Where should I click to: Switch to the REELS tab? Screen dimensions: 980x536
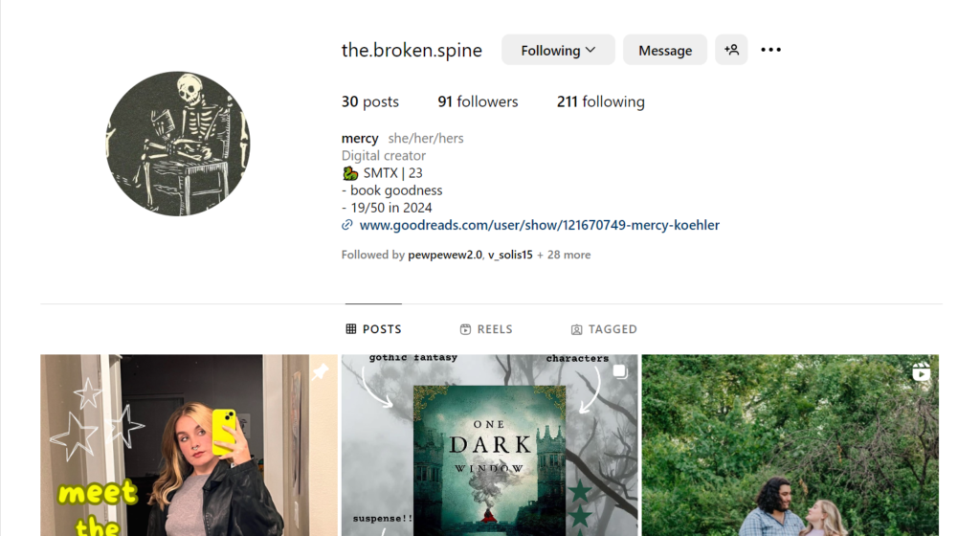click(x=486, y=329)
